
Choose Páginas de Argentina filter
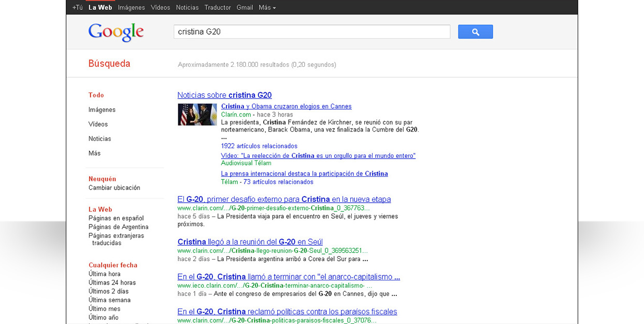tap(118, 227)
